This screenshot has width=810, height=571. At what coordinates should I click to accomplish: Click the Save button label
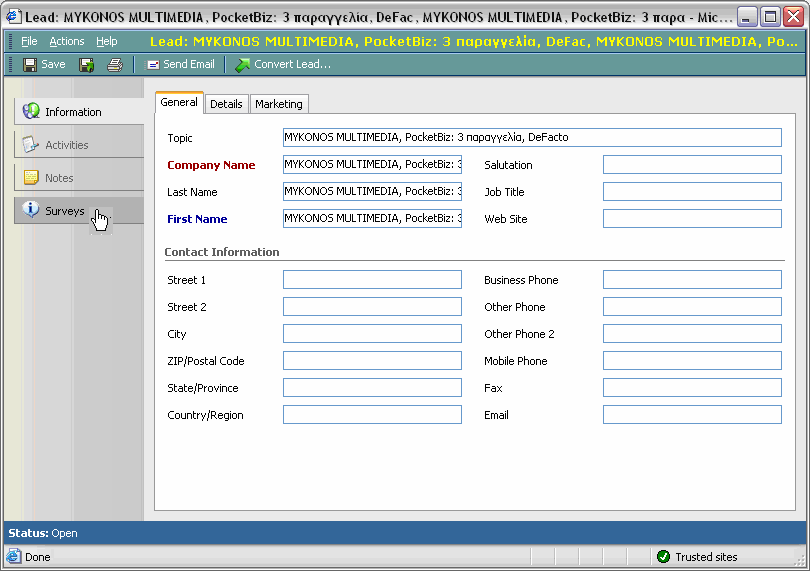click(53, 65)
